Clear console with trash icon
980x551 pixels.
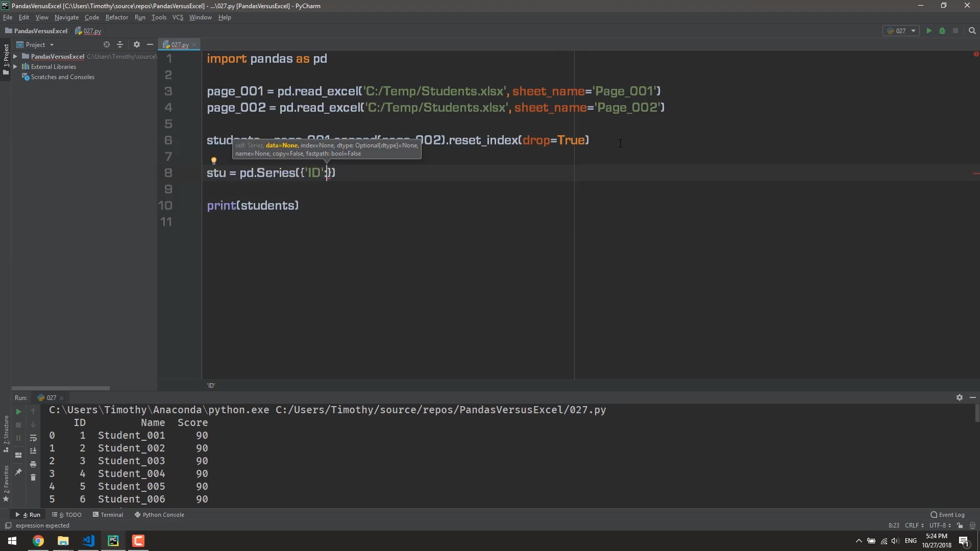point(33,478)
